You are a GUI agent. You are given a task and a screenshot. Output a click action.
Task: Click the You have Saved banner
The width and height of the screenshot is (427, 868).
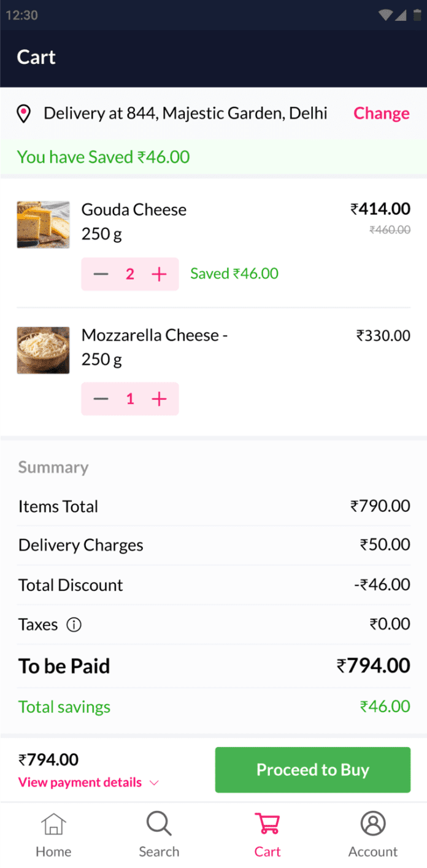(102, 157)
